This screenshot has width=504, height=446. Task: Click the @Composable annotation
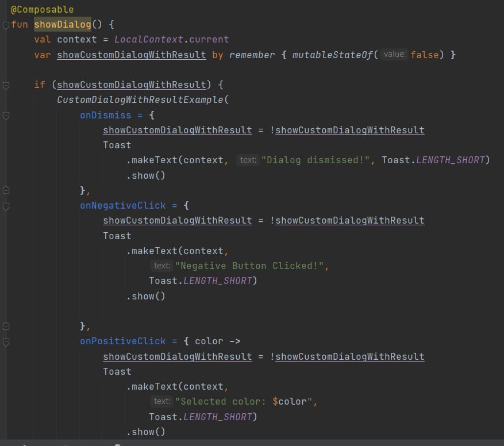pos(42,9)
